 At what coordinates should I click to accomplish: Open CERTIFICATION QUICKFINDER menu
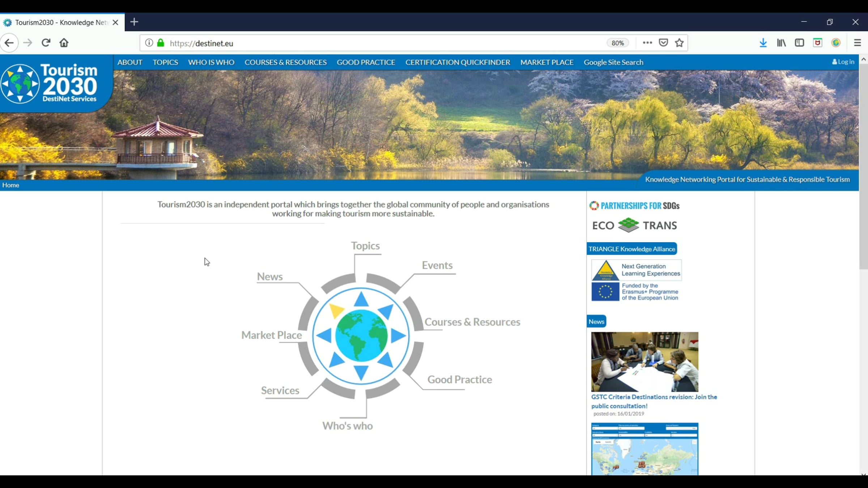(458, 62)
